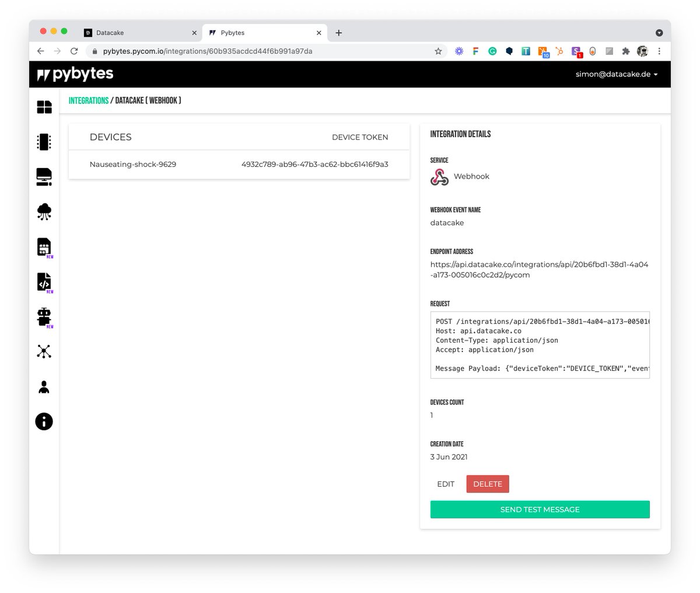The width and height of the screenshot is (700, 593).
Task: Click SEND TEST MESSAGE button
Action: point(540,510)
